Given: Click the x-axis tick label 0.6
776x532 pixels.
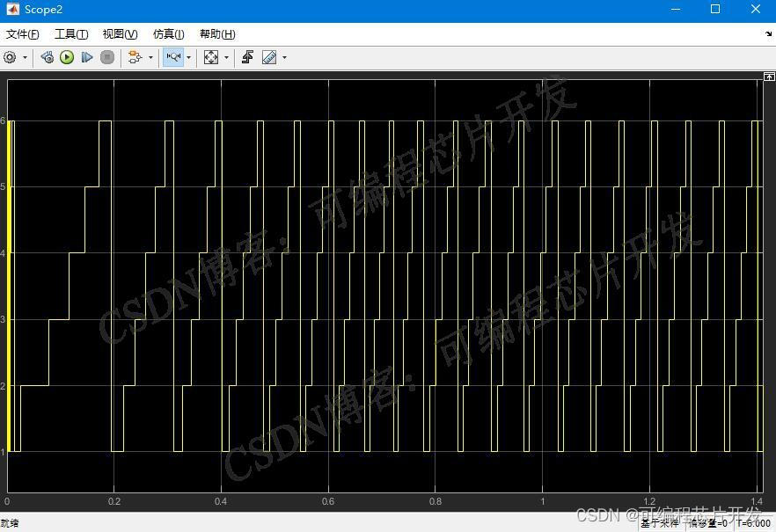Looking at the screenshot, I should point(328,501).
